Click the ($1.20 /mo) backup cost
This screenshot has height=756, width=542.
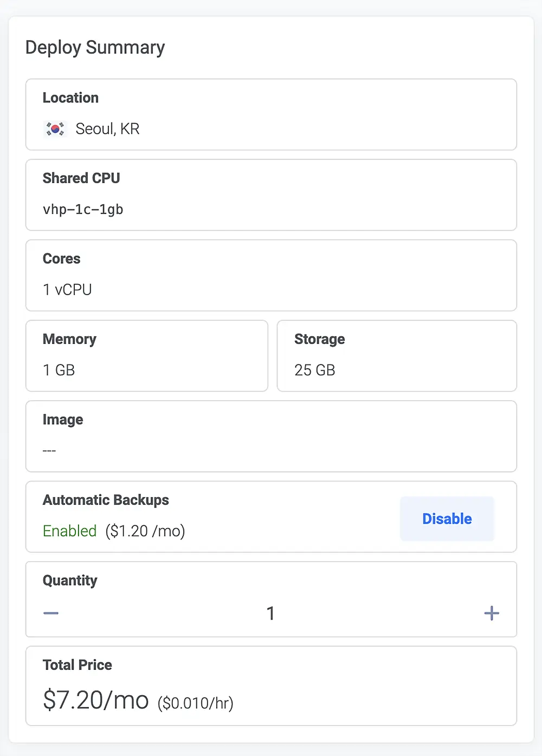(x=145, y=531)
